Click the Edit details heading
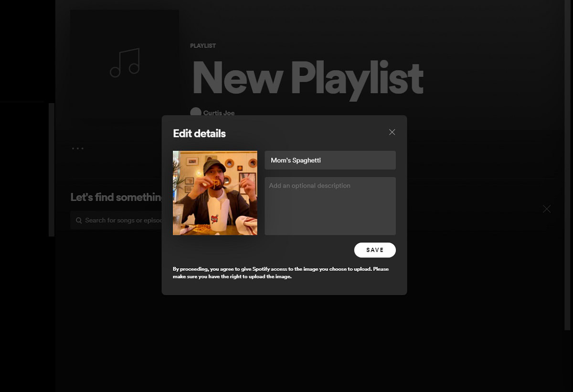The image size is (573, 392). point(199,133)
